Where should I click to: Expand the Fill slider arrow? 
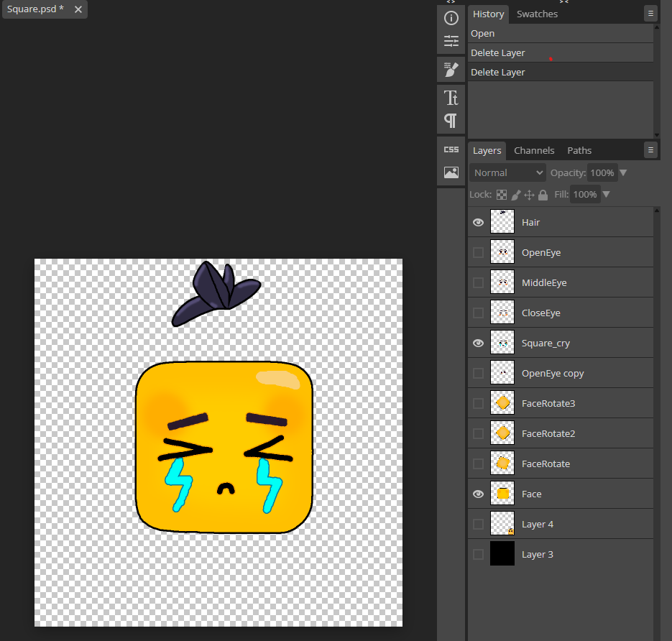click(607, 194)
